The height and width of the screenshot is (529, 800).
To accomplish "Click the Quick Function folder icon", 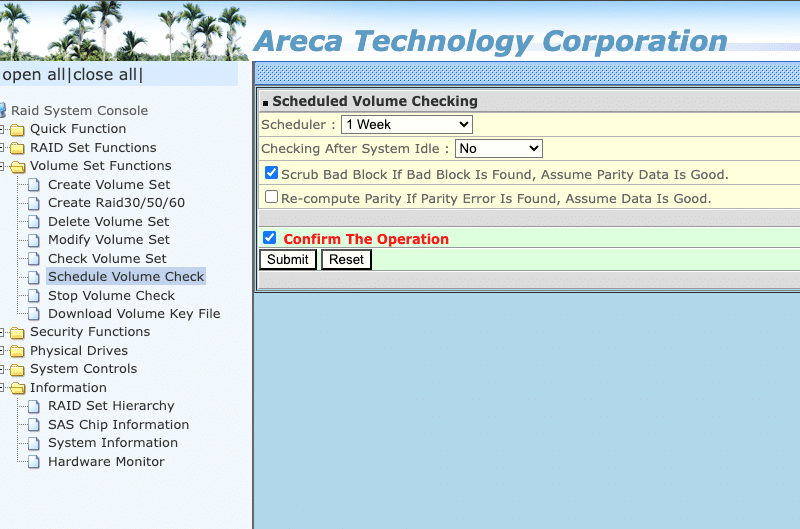I will [17, 129].
